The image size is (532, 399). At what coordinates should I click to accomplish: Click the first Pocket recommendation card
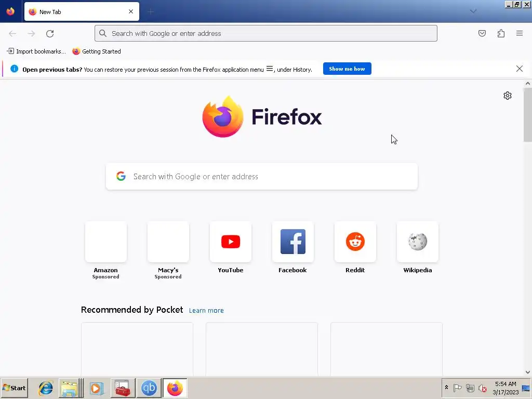click(x=137, y=349)
